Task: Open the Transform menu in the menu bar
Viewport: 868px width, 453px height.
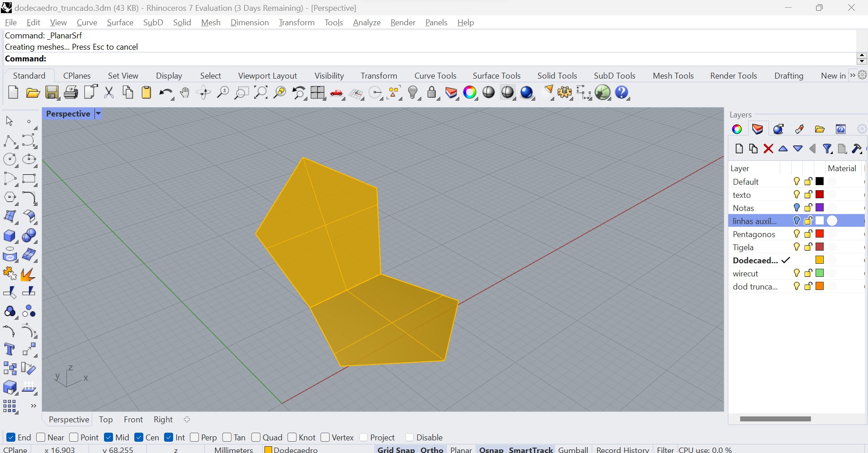Action: (297, 23)
